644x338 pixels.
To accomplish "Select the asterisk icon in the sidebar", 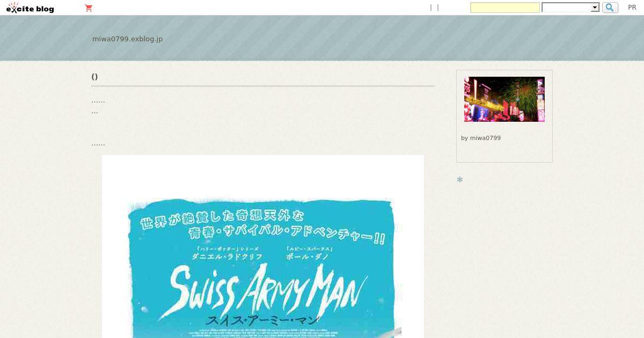I will tap(460, 180).
